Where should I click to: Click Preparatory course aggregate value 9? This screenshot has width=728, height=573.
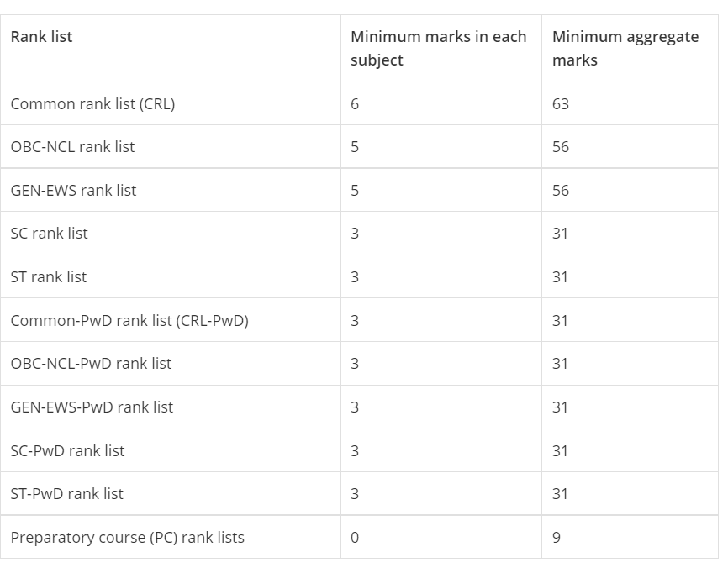click(557, 538)
